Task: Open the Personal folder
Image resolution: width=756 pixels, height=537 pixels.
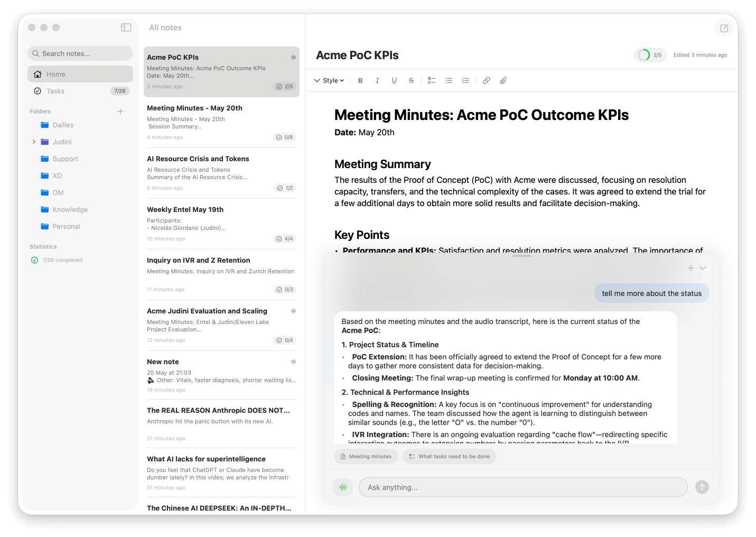Action: 66,227
